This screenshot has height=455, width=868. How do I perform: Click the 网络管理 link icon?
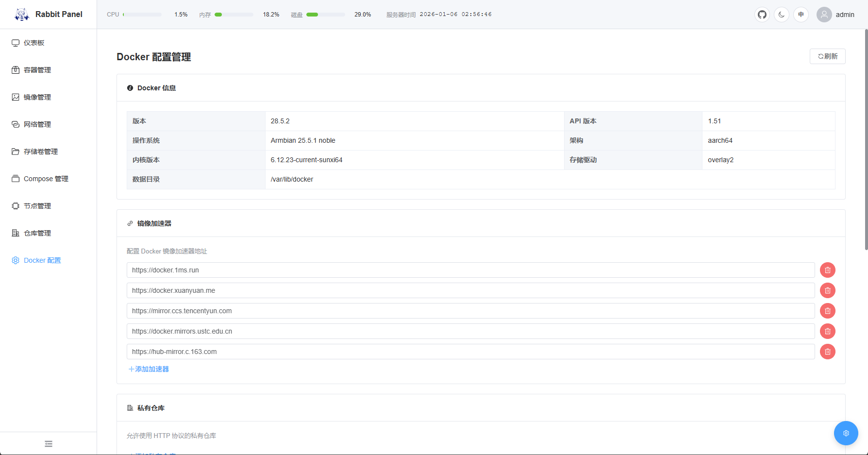(16, 124)
